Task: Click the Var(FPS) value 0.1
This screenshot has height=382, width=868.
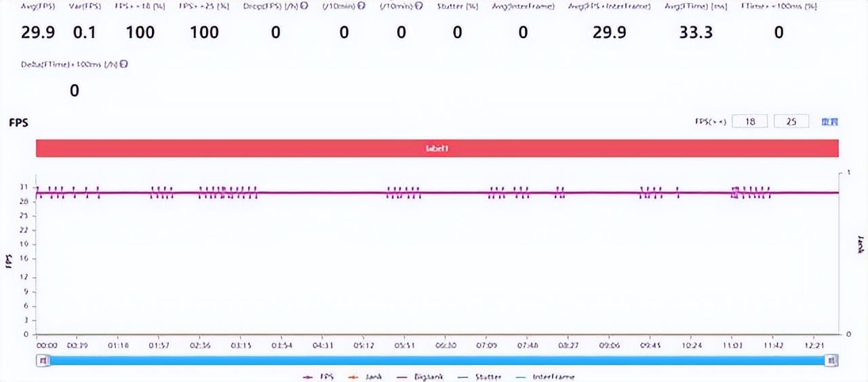Action: pyautogui.click(x=84, y=32)
